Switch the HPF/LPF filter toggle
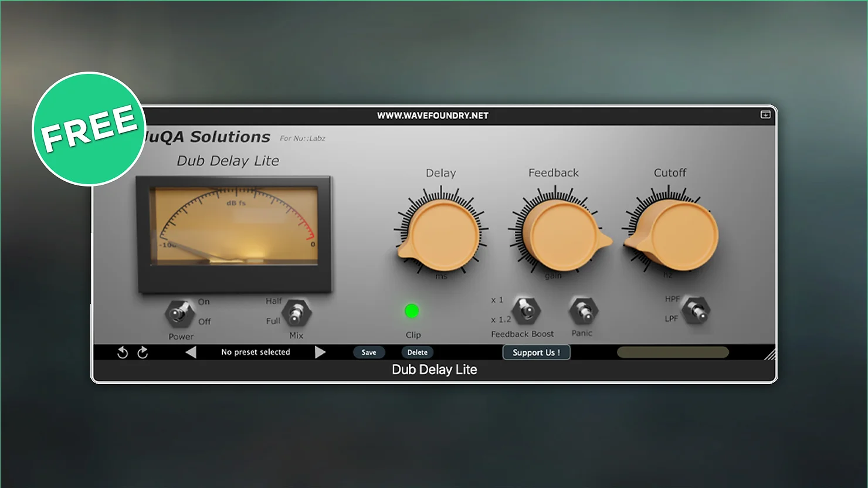The image size is (868, 488). [696, 310]
